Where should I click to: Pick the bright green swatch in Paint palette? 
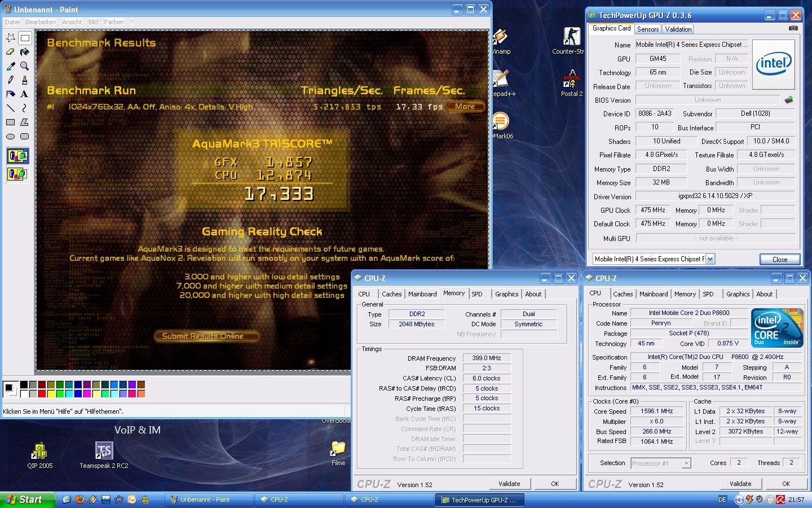[60, 394]
